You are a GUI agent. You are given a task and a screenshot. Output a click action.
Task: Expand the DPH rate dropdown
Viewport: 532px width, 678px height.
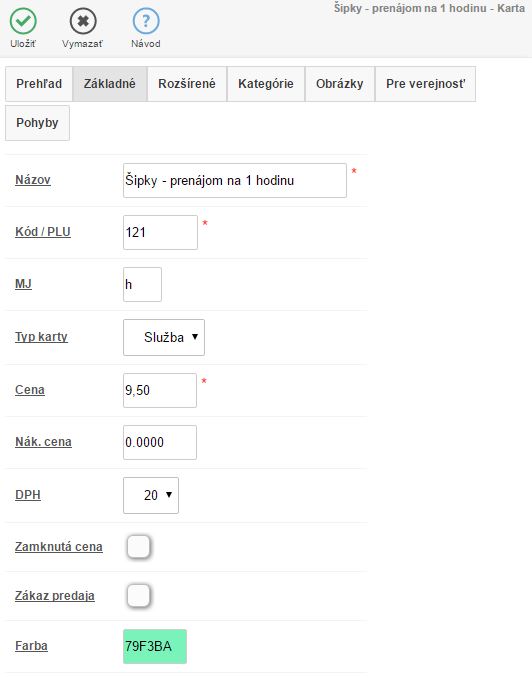151,495
